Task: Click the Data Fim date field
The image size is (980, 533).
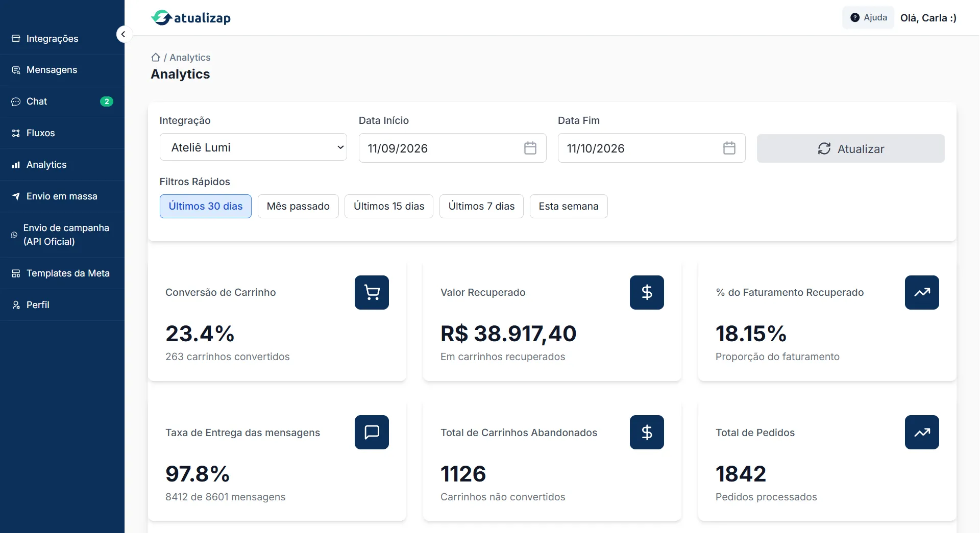Action: coord(651,148)
